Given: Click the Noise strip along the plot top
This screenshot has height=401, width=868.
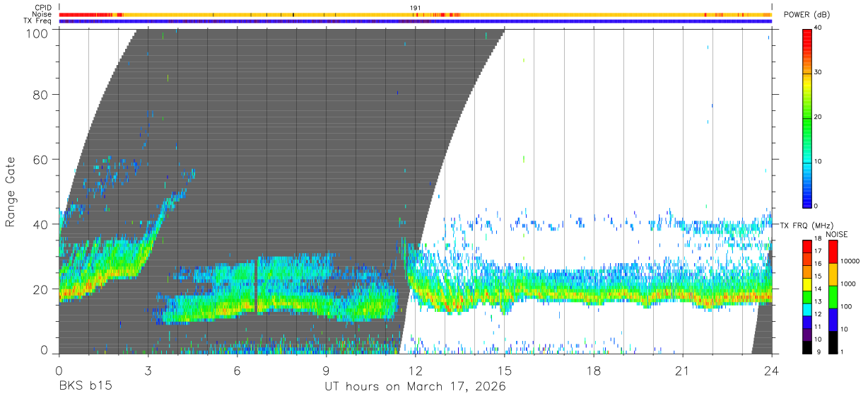Looking at the screenshot, I should [x=416, y=14].
